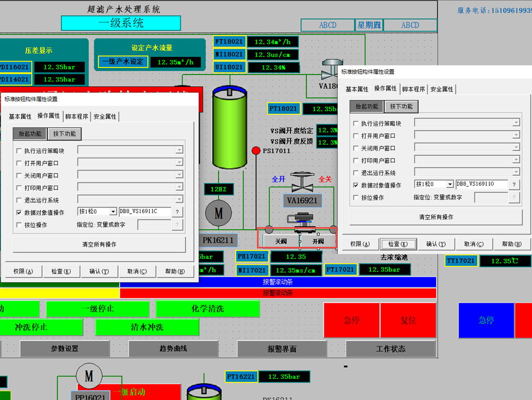This screenshot has height=400, width=532.
Task: Click the red PS17011 indicator light
Action: pos(256,151)
